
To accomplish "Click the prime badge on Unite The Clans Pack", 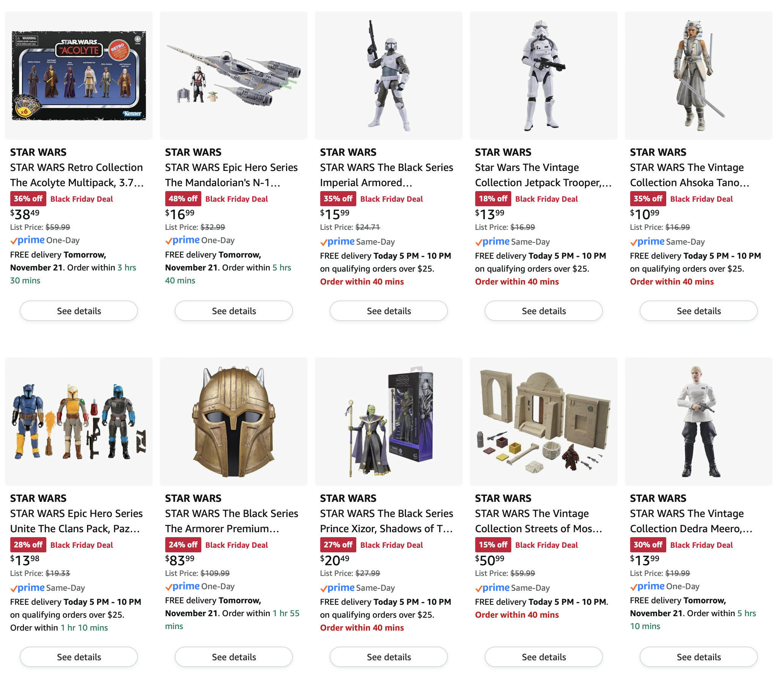I will pos(27,588).
